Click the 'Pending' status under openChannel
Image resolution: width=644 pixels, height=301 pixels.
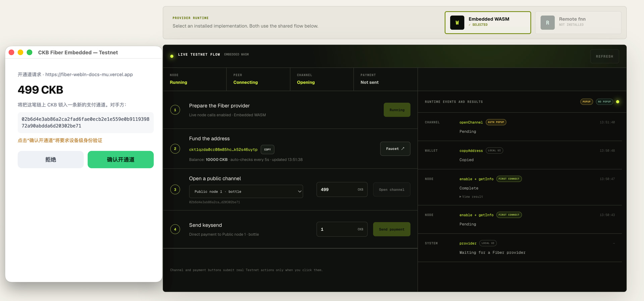click(468, 132)
